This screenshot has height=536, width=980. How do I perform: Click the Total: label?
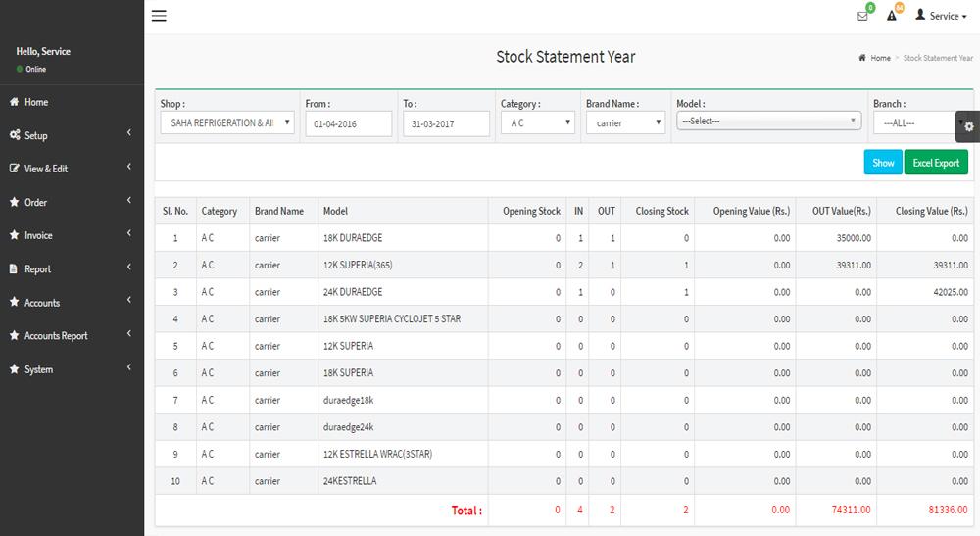pos(466,511)
